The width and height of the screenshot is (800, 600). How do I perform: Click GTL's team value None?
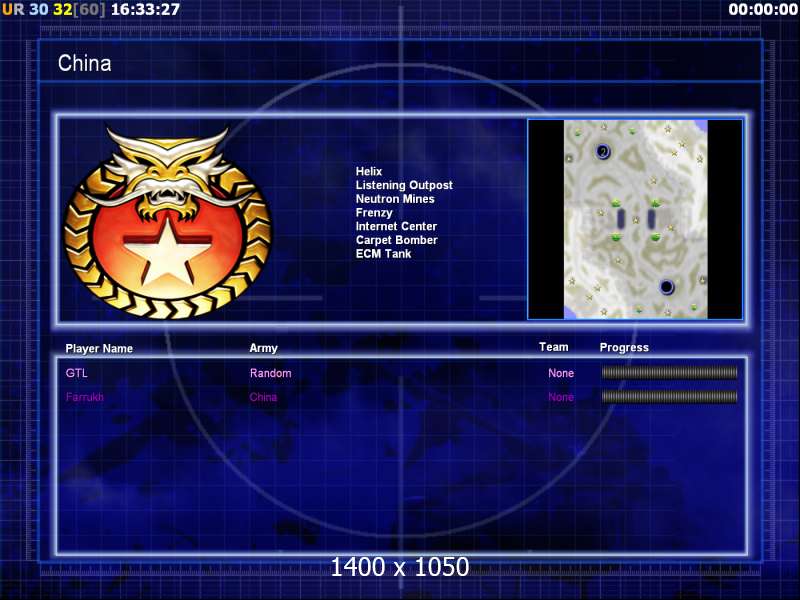point(561,373)
